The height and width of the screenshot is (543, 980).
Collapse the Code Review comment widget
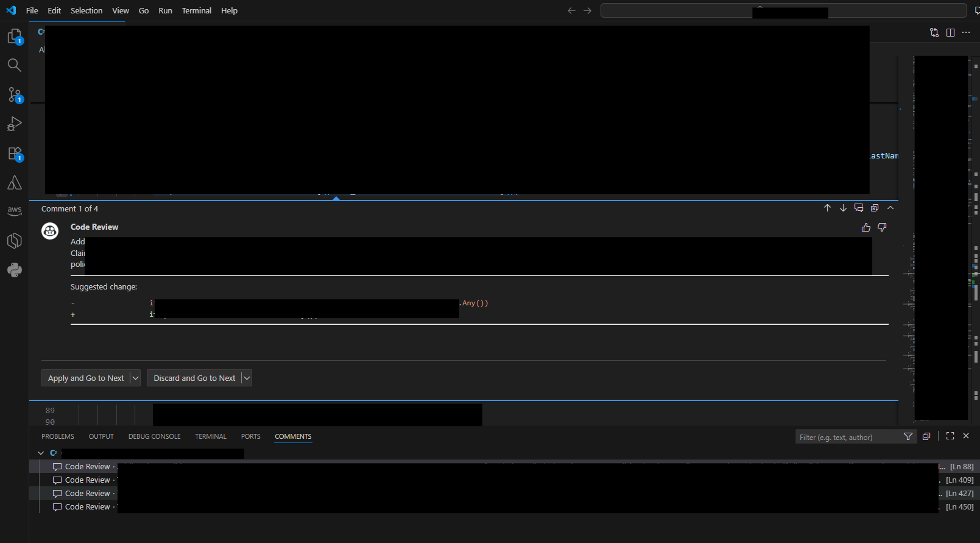click(x=890, y=208)
